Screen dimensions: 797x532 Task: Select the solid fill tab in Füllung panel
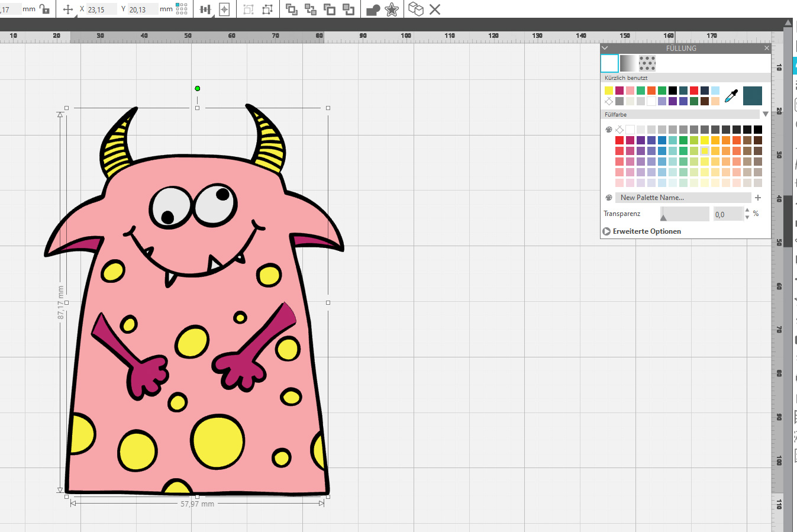click(x=609, y=63)
